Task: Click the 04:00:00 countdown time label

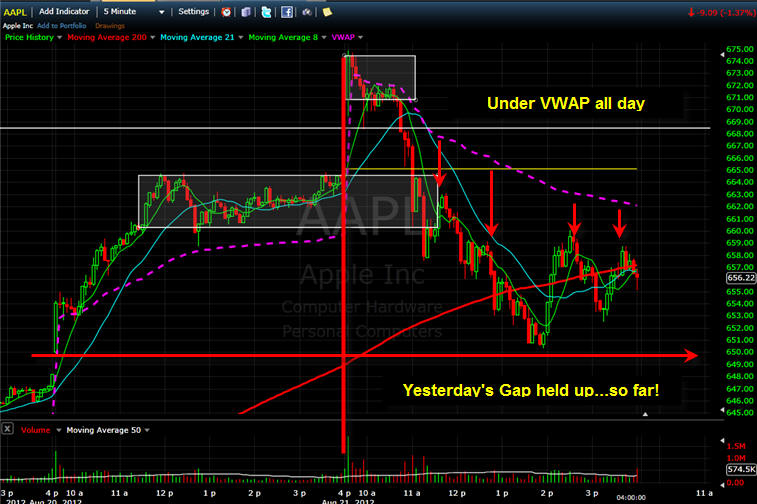Action: [631, 498]
